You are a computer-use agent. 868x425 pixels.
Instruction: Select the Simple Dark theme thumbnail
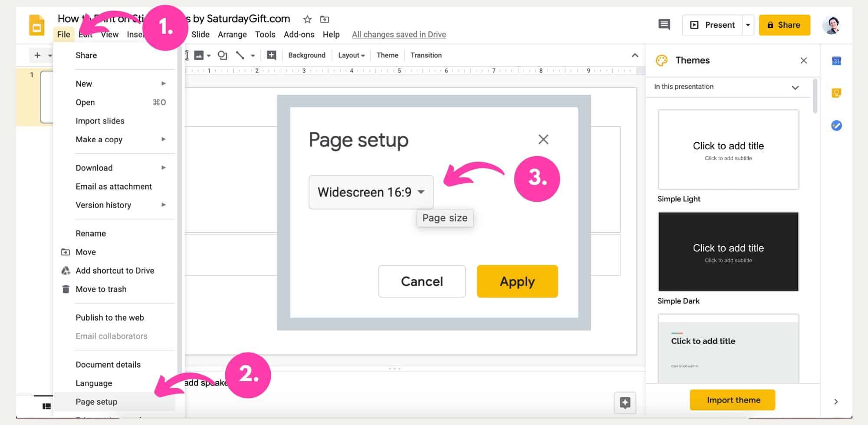[x=728, y=252]
